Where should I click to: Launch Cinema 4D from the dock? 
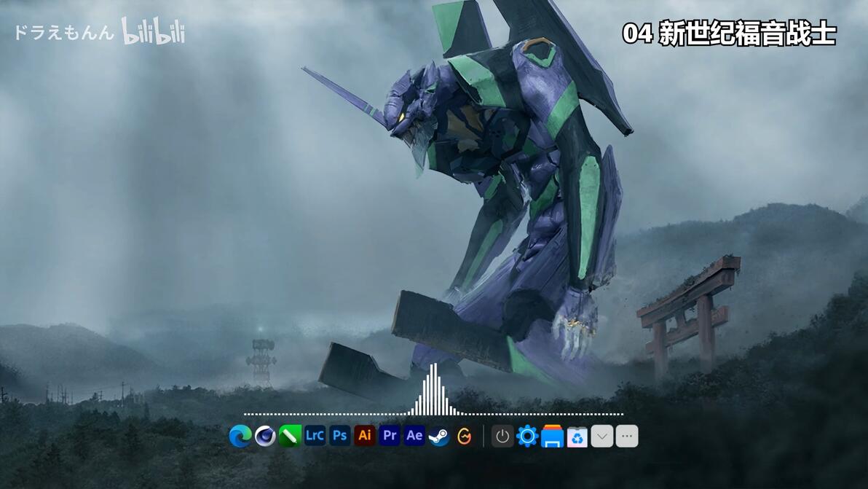(265, 437)
